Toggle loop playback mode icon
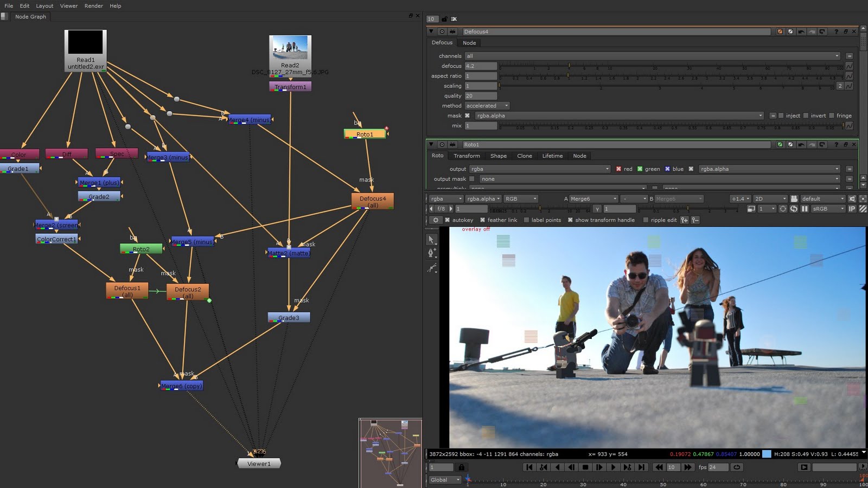Viewport: 868px width, 488px height. tap(737, 467)
